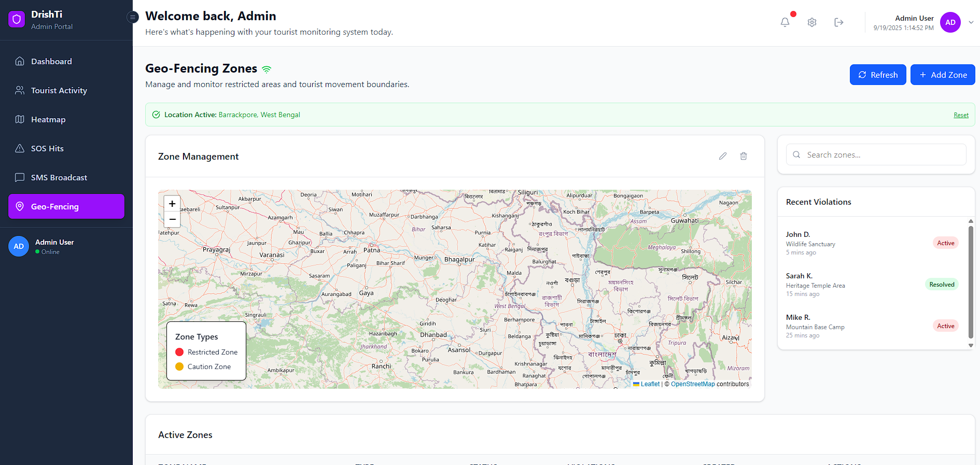Screen dimensions: 980x465
Task: Click the Active badge for John D.
Action: pos(946,243)
